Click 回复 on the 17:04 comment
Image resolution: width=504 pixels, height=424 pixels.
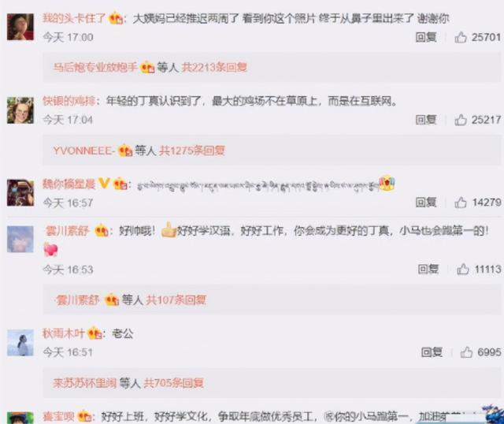[x=426, y=120]
